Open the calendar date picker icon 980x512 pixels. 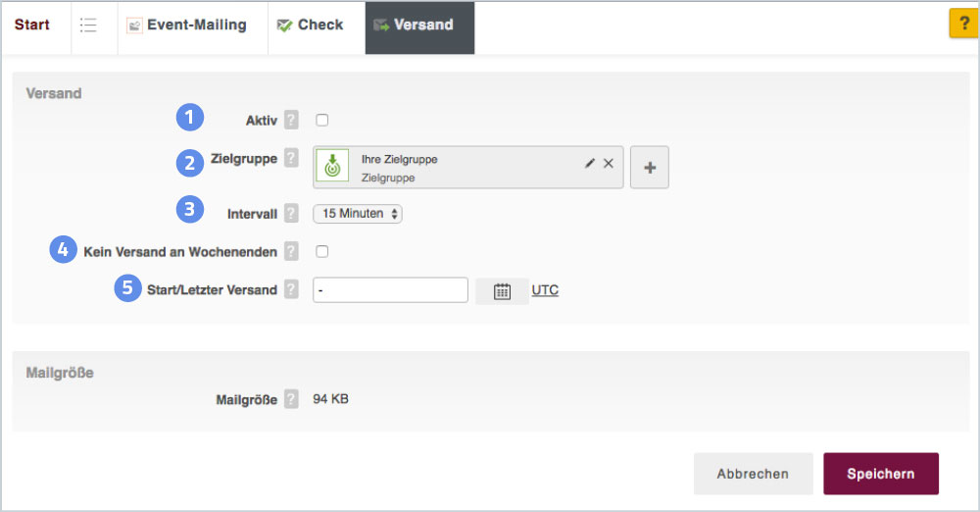(x=502, y=291)
